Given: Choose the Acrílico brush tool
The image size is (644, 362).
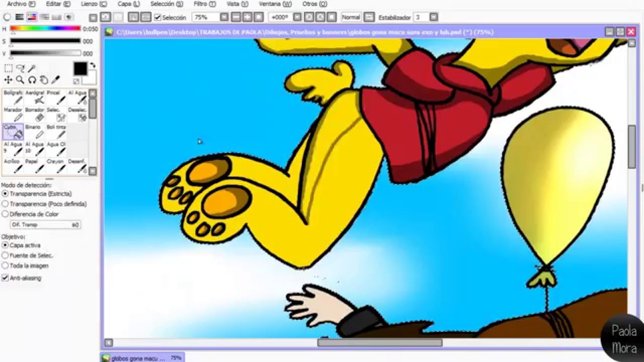Looking at the screenshot, I should point(13,166).
